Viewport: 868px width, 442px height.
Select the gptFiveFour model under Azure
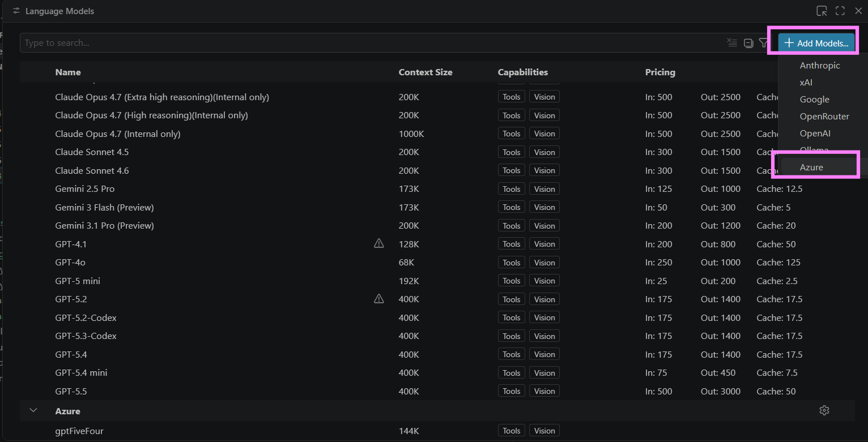coord(79,431)
